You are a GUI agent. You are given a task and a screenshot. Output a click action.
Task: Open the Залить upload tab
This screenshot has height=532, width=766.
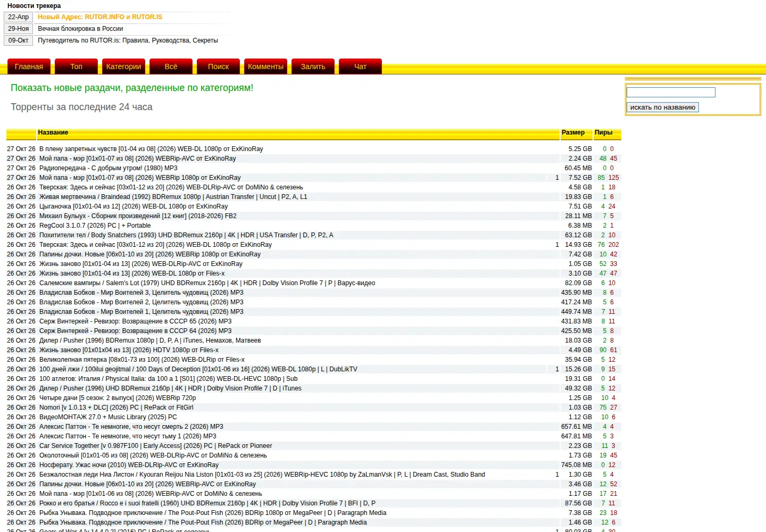[x=313, y=66]
